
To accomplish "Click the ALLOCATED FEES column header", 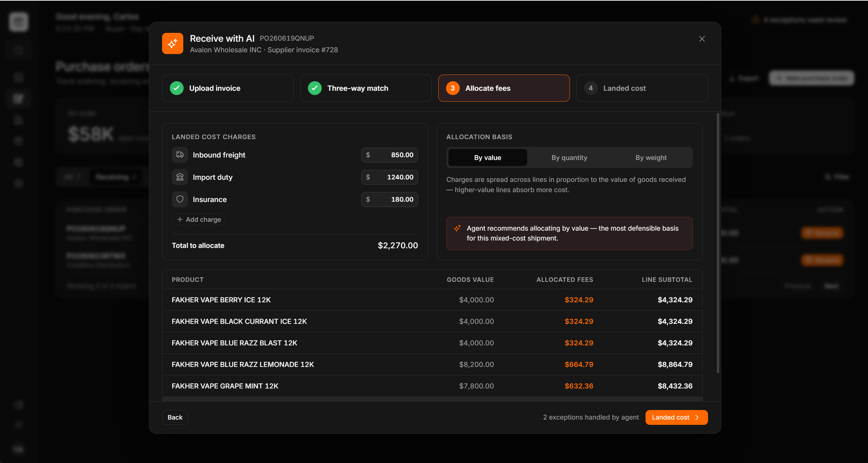I will click(x=565, y=280).
